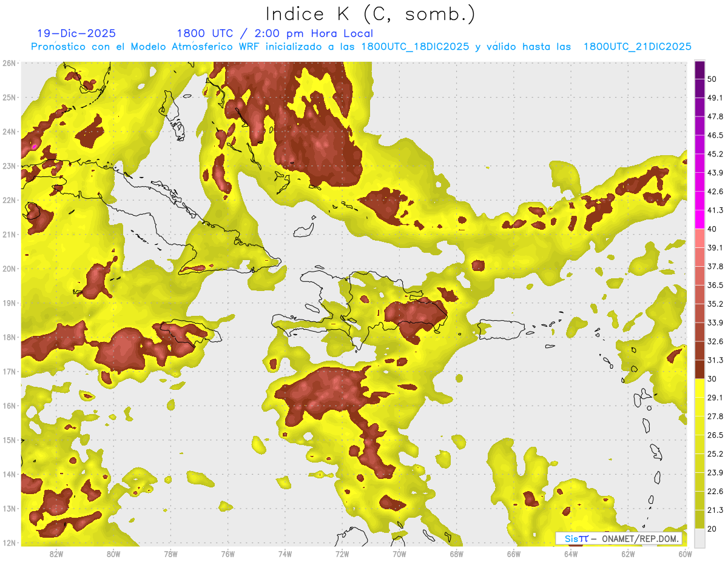Image resolution: width=728 pixels, height=562 pixels.
Task: Click the colorbar value '42.6'
Action: [x=715, y=192]
